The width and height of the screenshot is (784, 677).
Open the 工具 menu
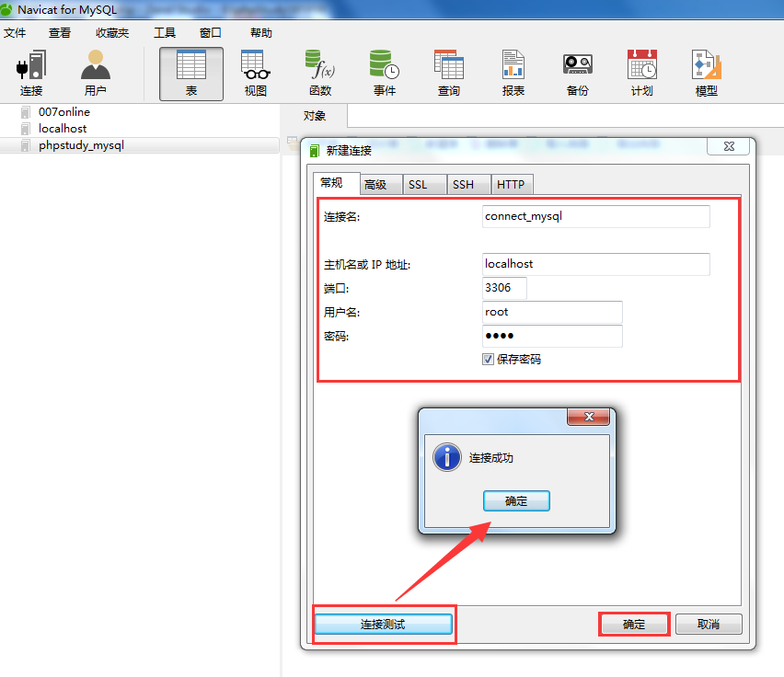point(165,33)
